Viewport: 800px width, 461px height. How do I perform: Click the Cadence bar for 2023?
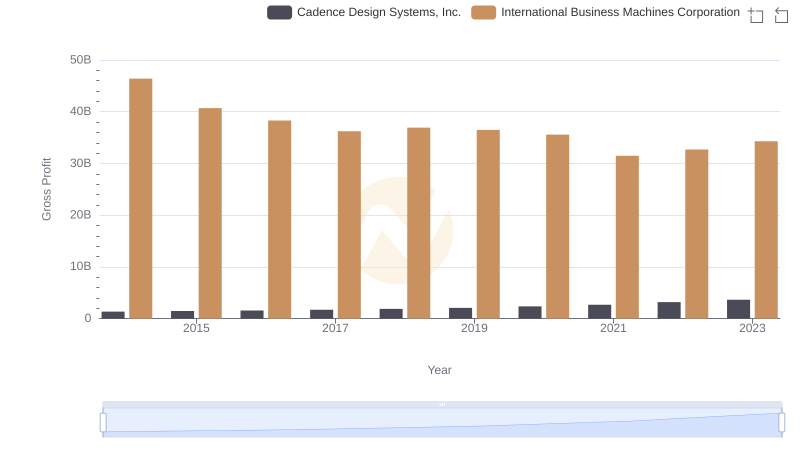pos(738,309)
